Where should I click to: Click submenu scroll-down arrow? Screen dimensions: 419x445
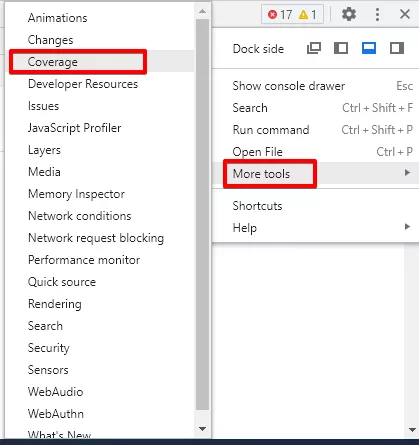pyautogui.click(x=202, y=429)
